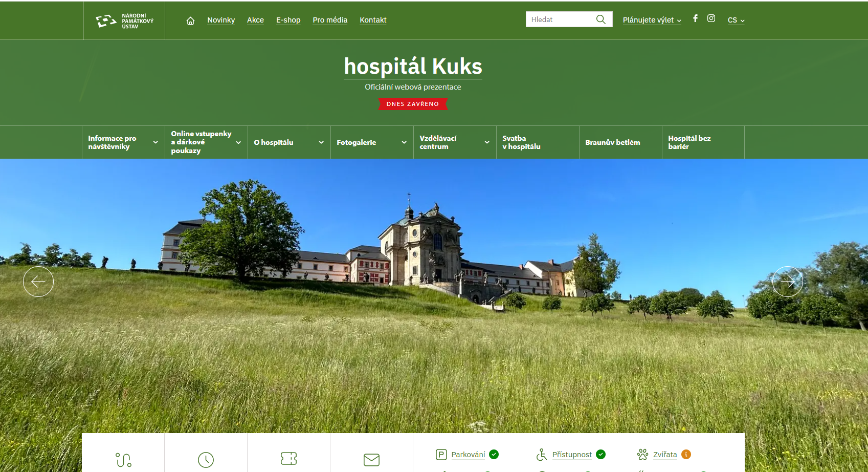
Task: Click the Přístupnost link
Action: [572, 455]
